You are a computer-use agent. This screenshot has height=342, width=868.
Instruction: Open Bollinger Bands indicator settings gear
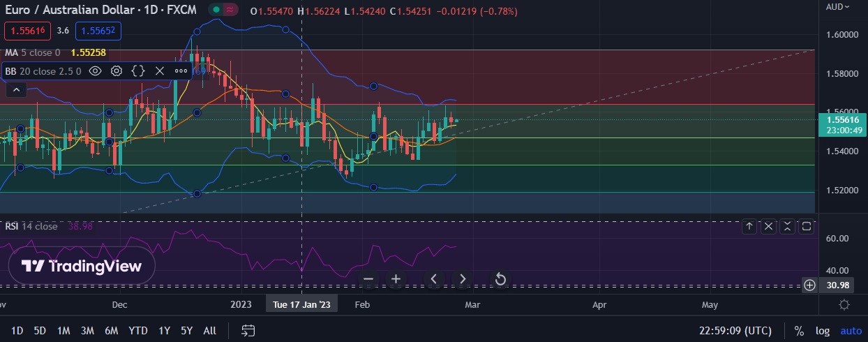tap(117, 70)
